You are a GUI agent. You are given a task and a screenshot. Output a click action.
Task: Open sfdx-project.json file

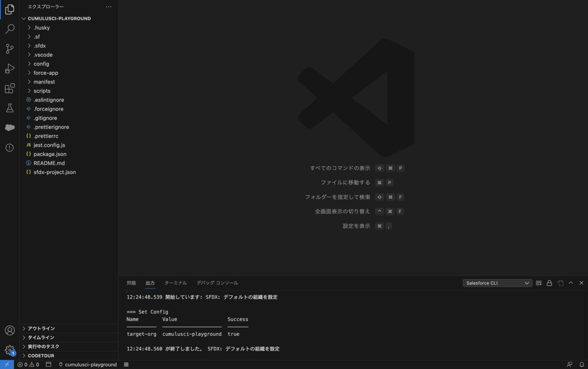(x=55, y=172)
